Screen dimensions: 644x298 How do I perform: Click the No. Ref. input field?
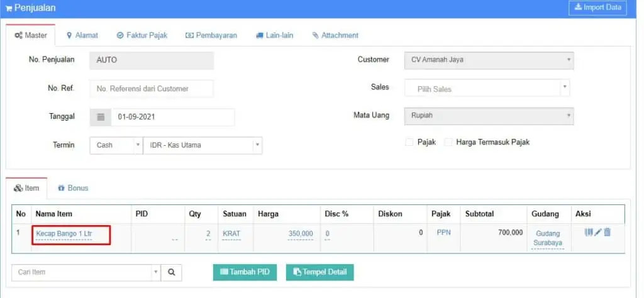click(x=152, y=88)
